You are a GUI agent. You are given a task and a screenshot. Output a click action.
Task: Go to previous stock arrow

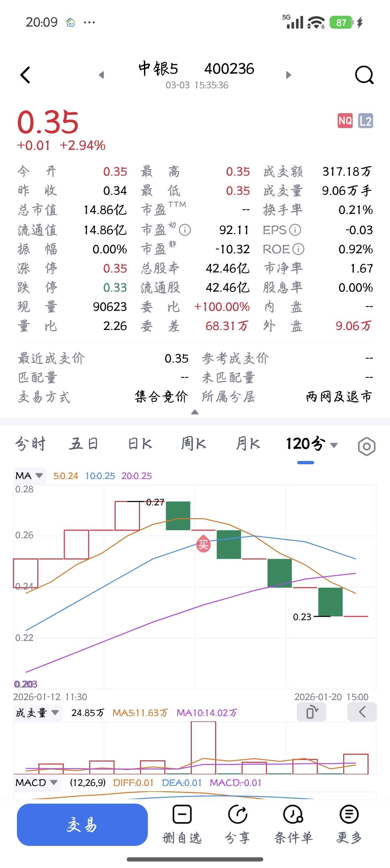coord(101,75)
